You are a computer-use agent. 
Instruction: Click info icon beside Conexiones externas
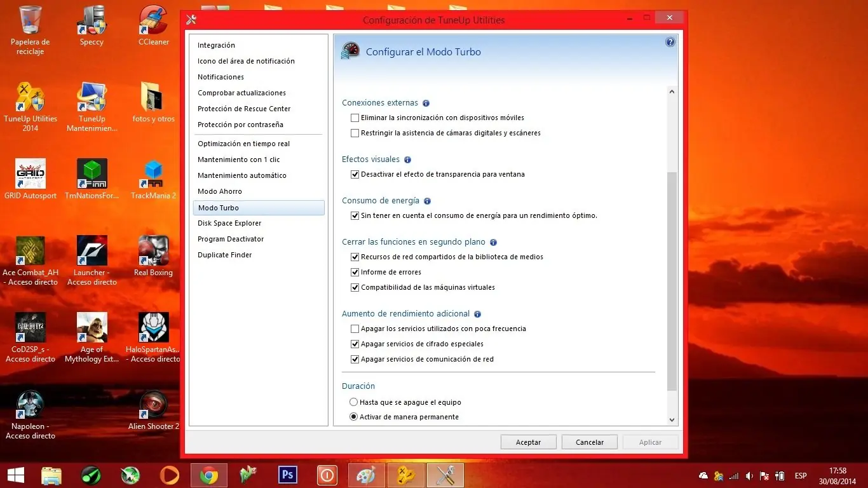(x=426, y=103)
